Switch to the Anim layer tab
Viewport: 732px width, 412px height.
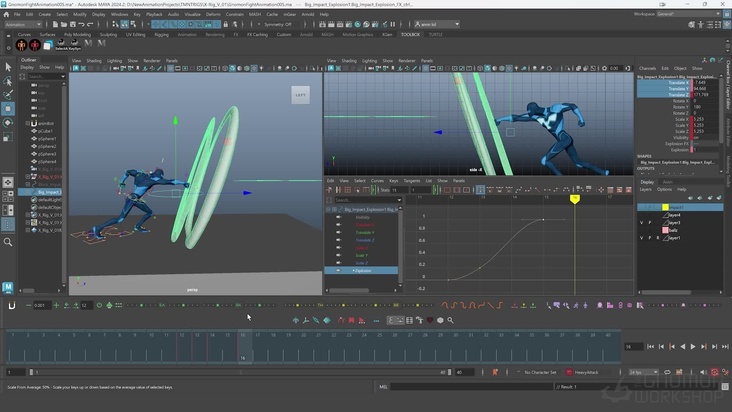[x=668, y=182]
